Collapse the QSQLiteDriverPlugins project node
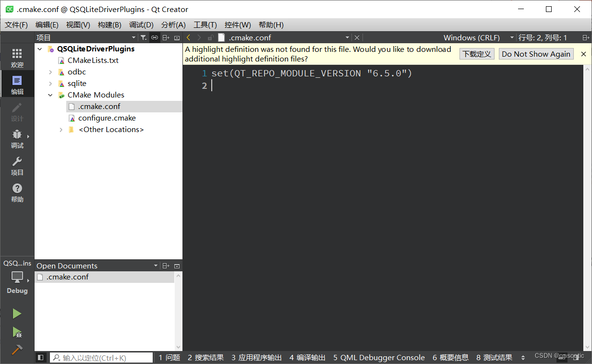The height and width of the screenshot is (364, 592). click(40, 49)
